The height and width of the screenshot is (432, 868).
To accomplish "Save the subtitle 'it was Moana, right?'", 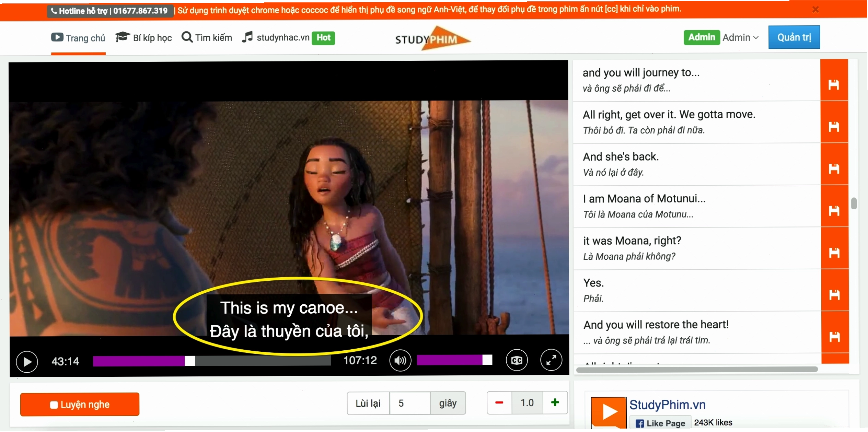I will 834,253.
